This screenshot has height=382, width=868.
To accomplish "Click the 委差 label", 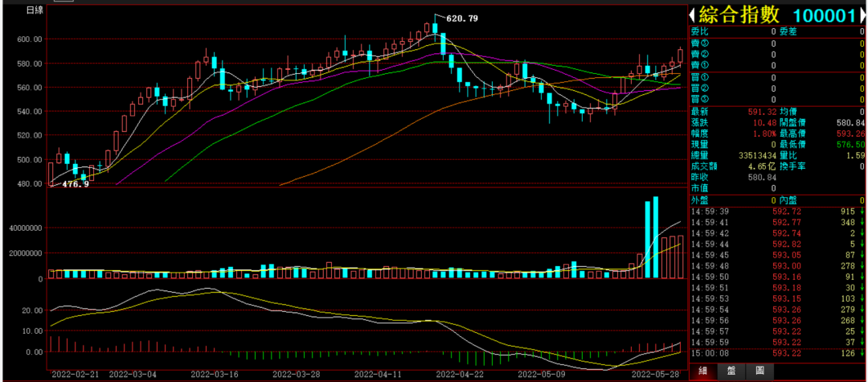I will click(788, 31).
